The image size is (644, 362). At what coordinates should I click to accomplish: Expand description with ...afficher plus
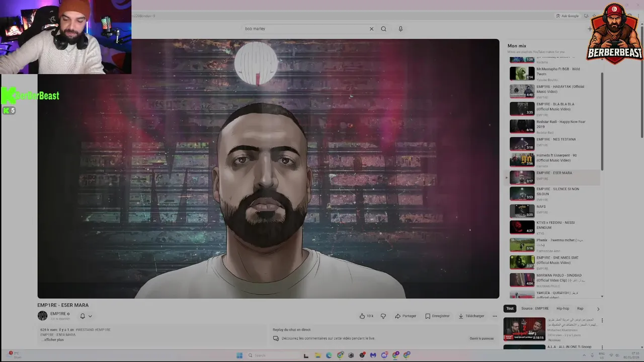[x=52, y=340]
